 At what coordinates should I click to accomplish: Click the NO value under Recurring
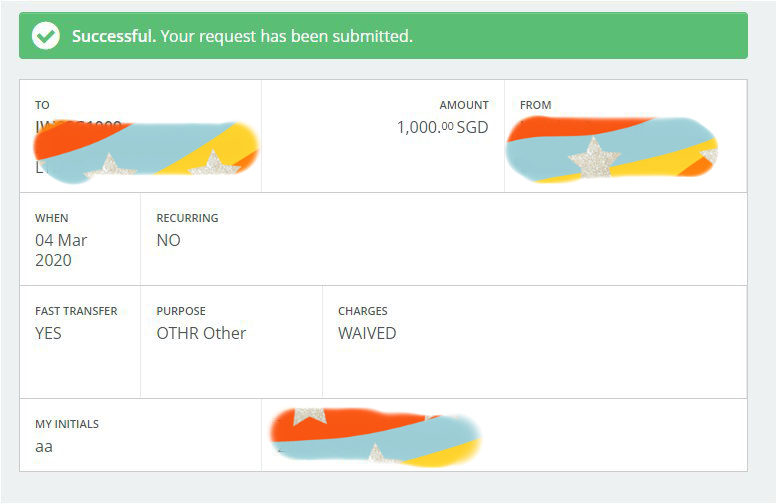coord(168,240)
